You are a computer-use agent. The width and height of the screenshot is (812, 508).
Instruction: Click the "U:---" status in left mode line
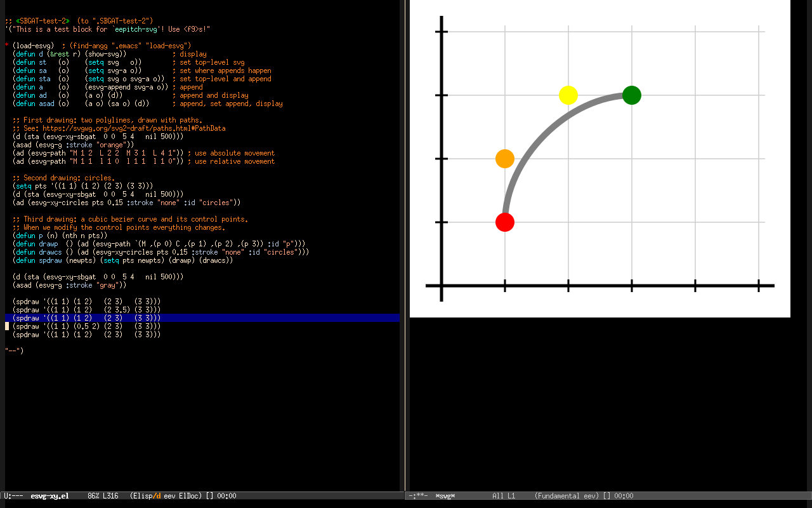[14, 496]
